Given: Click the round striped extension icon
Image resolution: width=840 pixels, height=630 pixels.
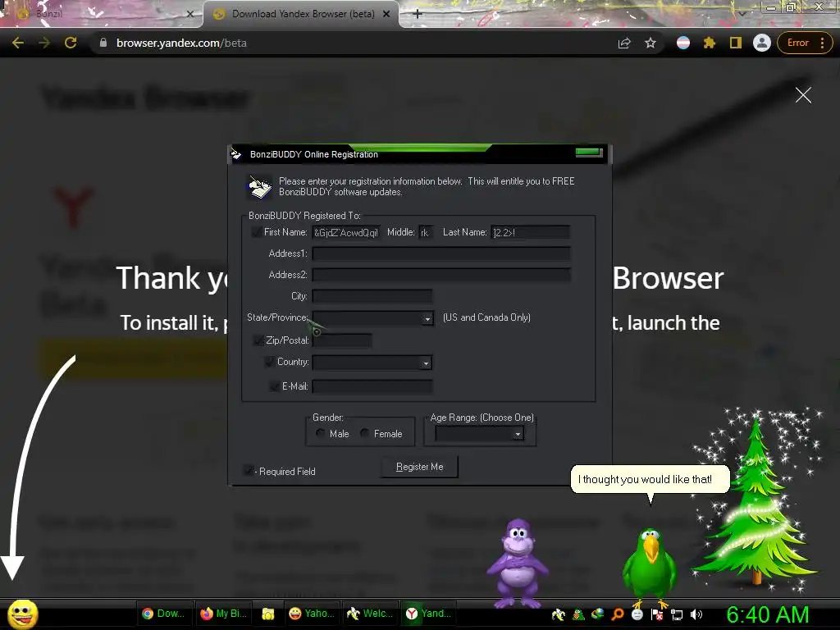Looking at the screenshot, I should pyautogui.click(x=683, y=43).
